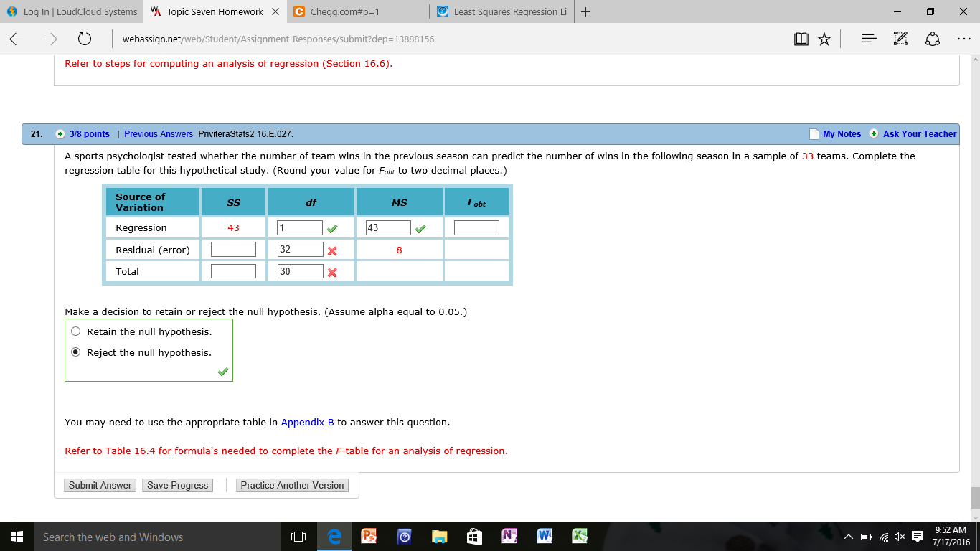Click plus icon beside Ask Your Teacher

tap(873, 133)
